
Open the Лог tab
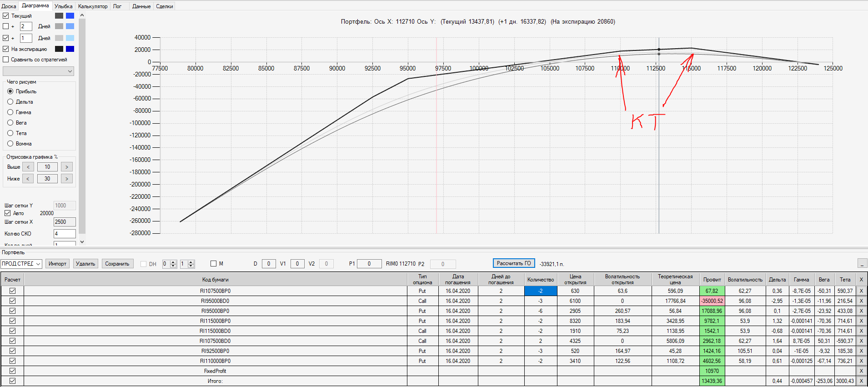click(117, 6)
